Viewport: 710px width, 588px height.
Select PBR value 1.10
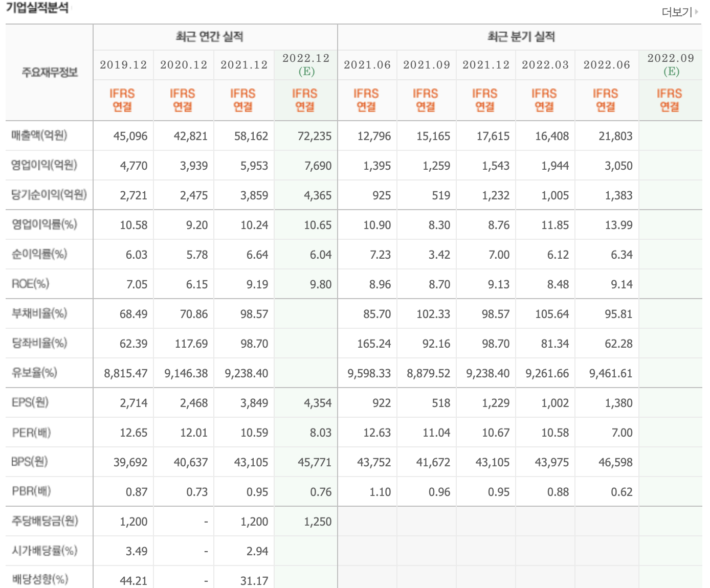(x=380, y=492)
